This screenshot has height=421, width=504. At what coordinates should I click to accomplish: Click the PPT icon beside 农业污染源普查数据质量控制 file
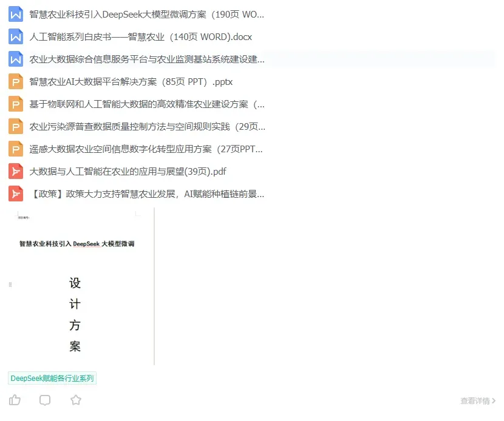tap(15, 127)
